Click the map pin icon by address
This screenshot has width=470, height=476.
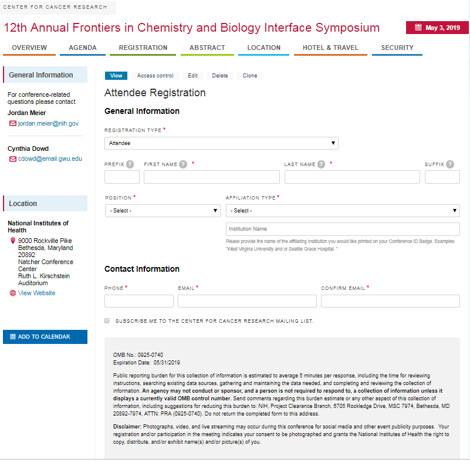pyautogui.click(x=13, y=241)
